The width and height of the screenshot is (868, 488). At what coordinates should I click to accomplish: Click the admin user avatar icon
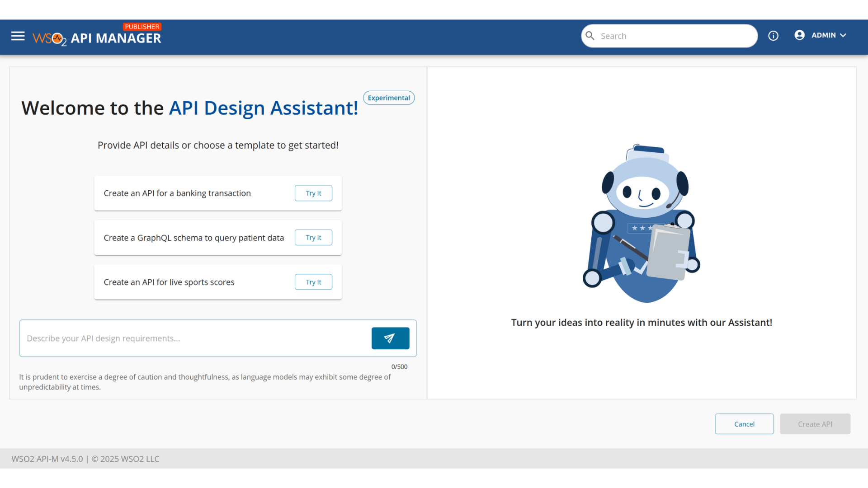pos(800,35)
